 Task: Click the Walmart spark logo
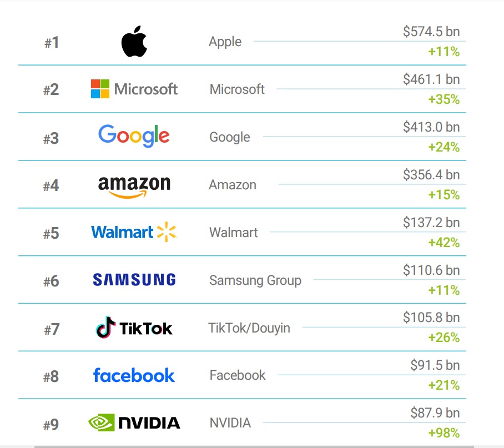[x=133, y=232]
